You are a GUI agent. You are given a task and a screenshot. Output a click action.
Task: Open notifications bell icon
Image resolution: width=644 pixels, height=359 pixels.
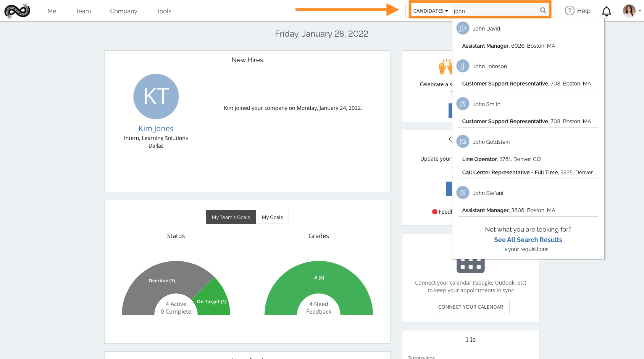[x=606, y=11]
